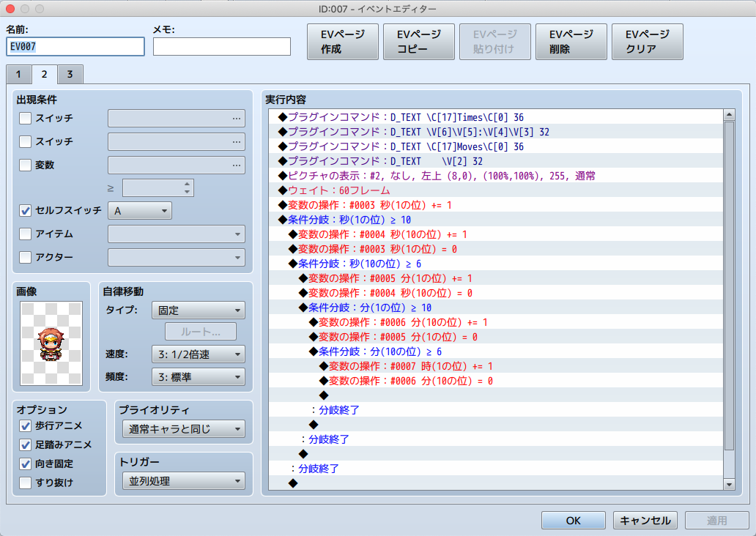Click the EVページ作成 button

pos(343,42)
